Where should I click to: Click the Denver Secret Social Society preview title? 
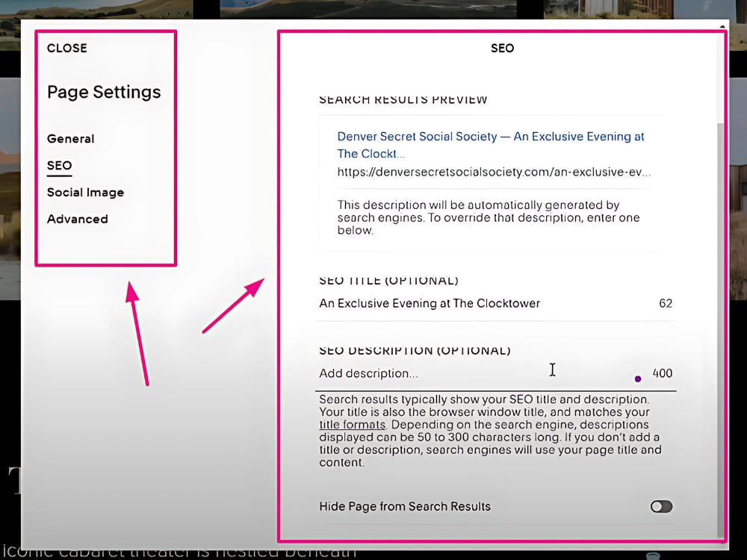491,145
